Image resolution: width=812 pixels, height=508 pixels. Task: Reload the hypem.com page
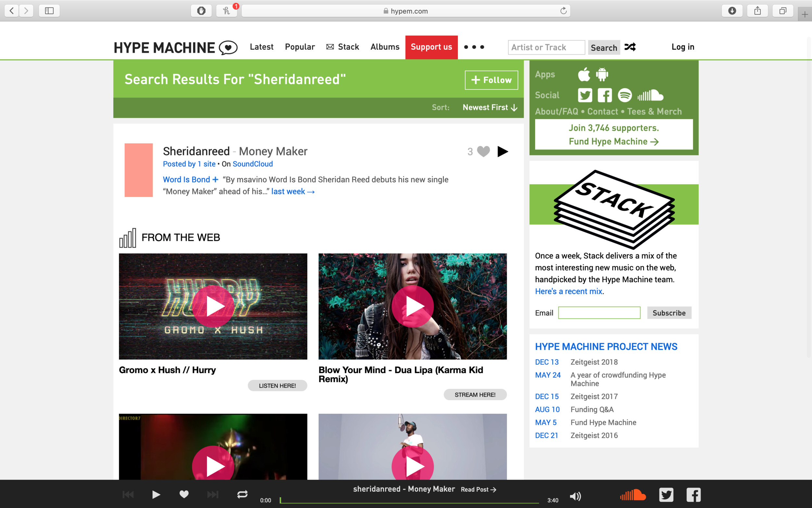click(563, 11)
